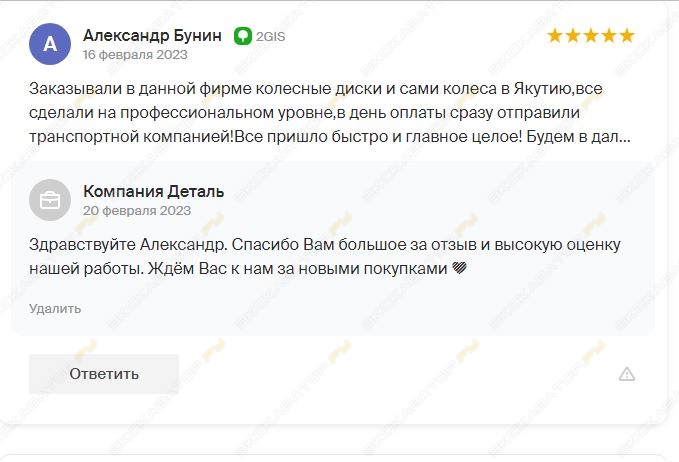Click the Ответить button
The image size is (679, 462).
(x=104, y=374)
